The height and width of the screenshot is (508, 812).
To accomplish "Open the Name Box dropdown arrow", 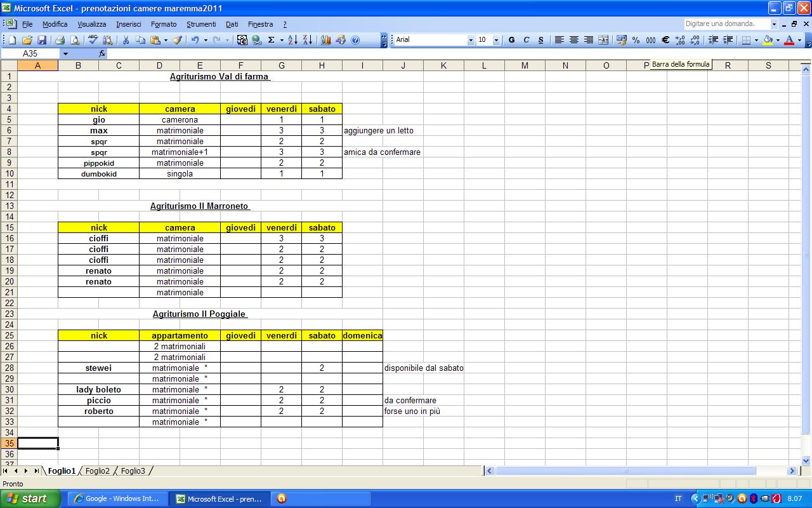I will pyautogui.click(x=65, y=54).
